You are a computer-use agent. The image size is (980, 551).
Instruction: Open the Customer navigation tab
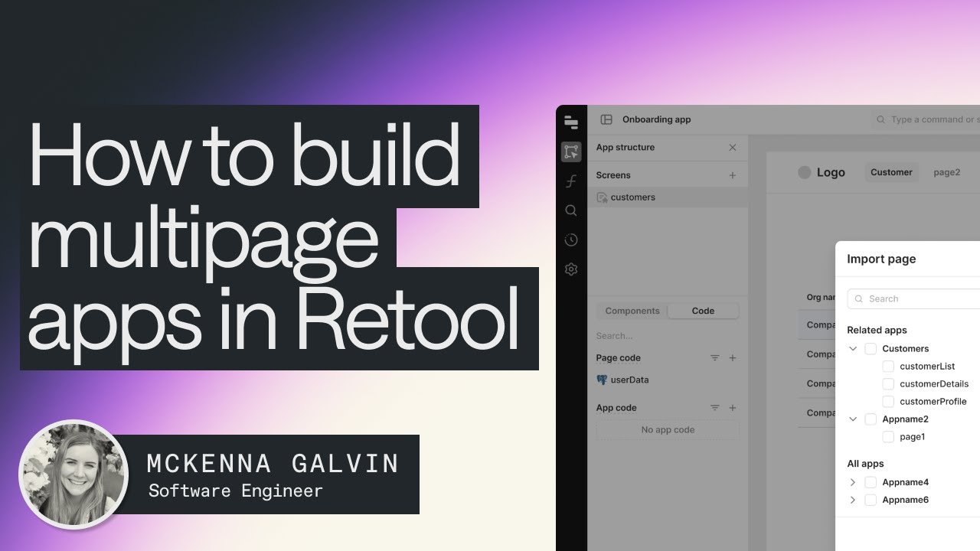point(891,172)
